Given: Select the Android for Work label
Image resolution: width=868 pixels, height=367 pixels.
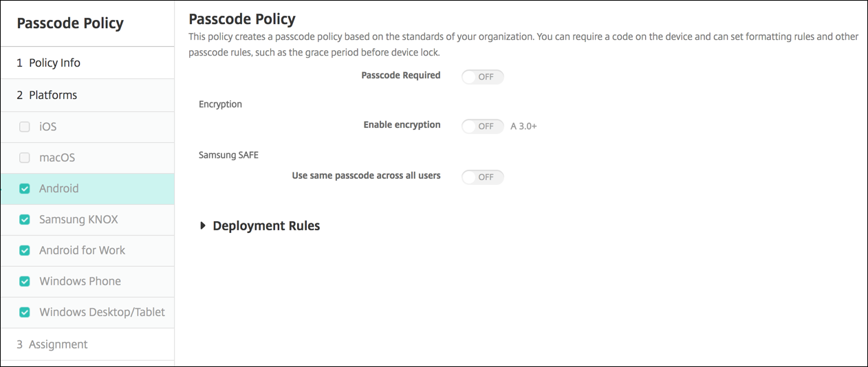Looking at the screenshot, I should 82,251.
